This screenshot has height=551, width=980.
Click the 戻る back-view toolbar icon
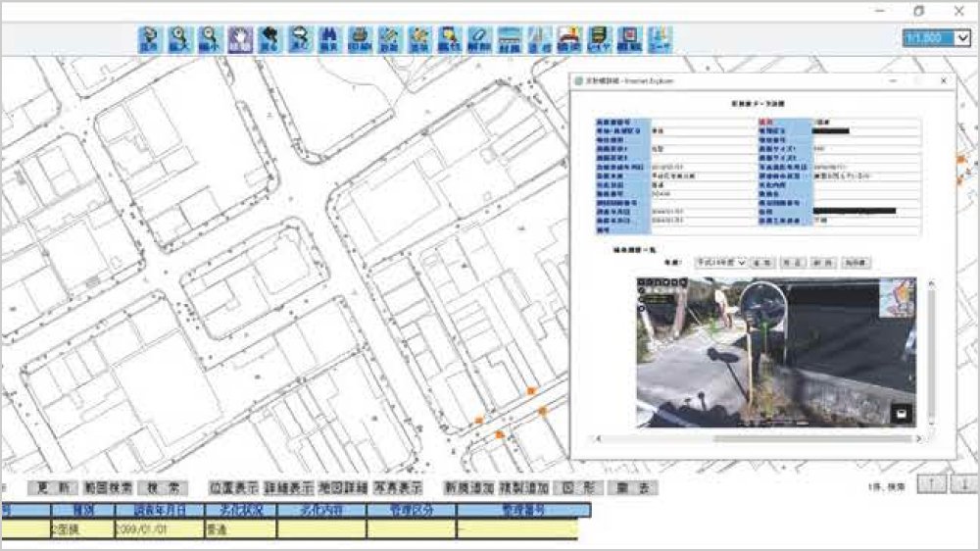click(270, 39)
